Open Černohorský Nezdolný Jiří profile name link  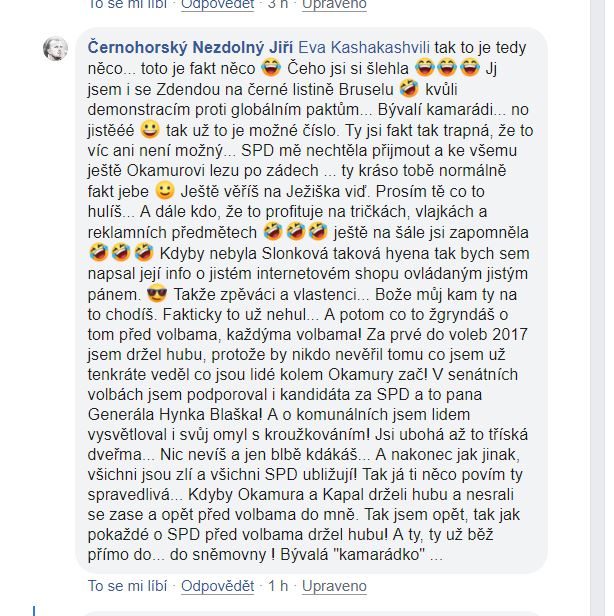click(190, 48)
